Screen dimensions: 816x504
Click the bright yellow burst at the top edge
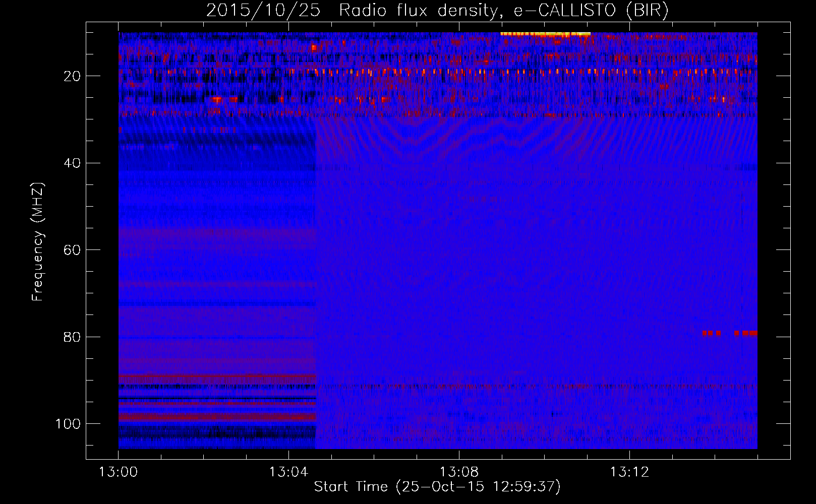545,34
